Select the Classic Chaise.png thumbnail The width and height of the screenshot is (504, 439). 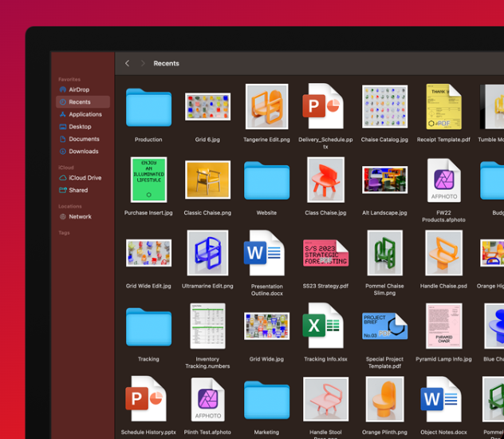coord(207,180)
